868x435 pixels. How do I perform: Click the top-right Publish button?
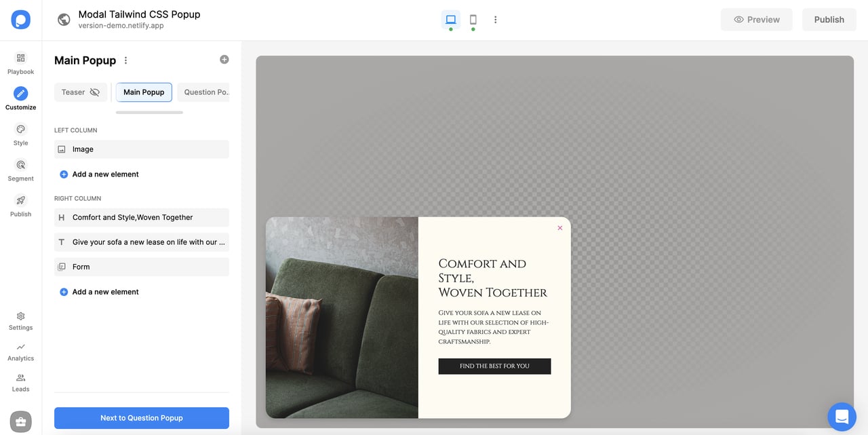coord(829,20)
